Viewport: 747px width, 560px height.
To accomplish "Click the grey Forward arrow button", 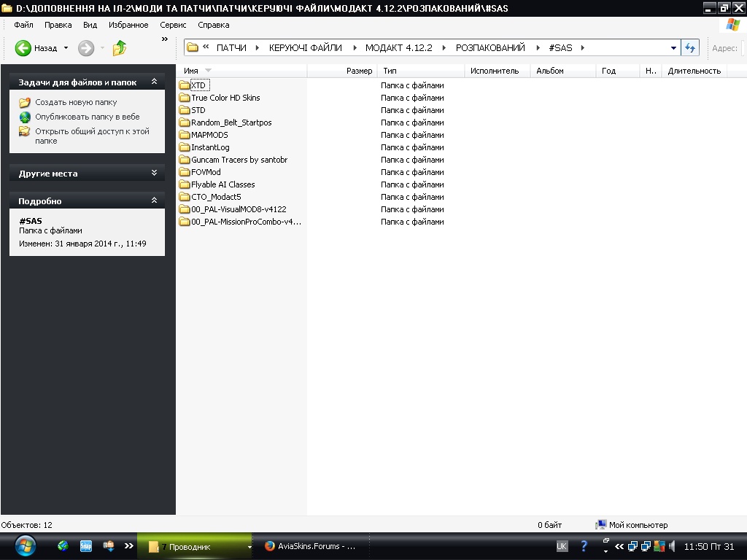I will pyautogui.click(x=86, y=48).
